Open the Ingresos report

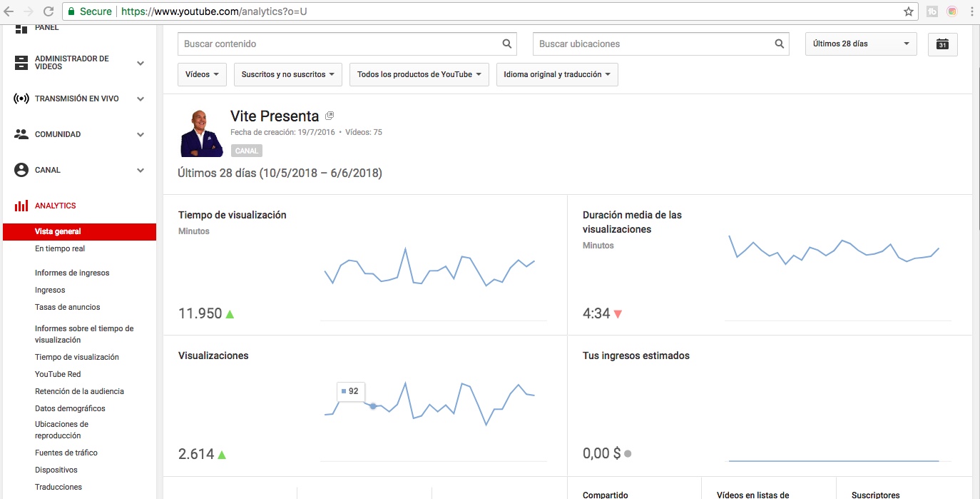pyautogui.click(x=50, y=290)
